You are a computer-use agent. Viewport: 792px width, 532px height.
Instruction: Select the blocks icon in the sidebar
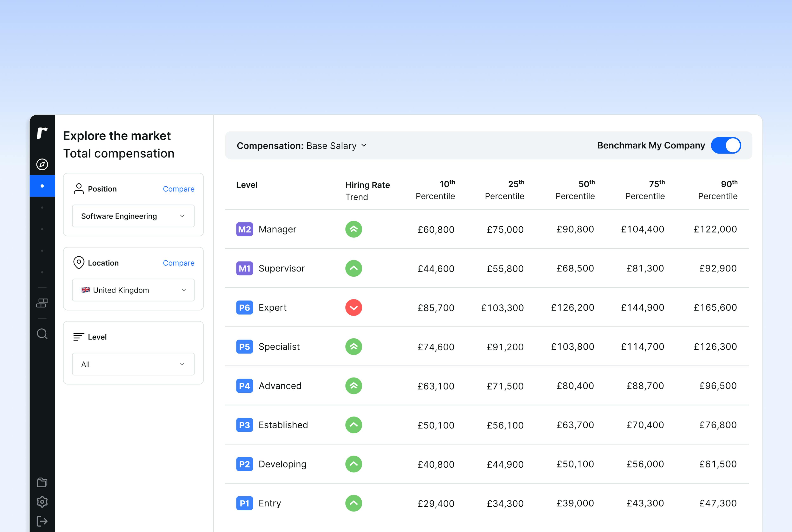pyautogui.click(x=42, y=303)
